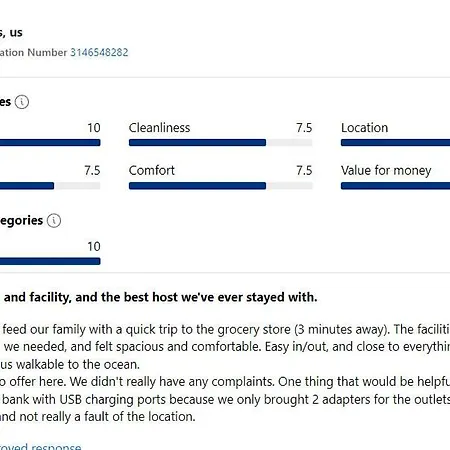Viewport: 450px width, 450px height.
Task: Click the 7.5 score next to Comfort
Action: tap(304, 170)
